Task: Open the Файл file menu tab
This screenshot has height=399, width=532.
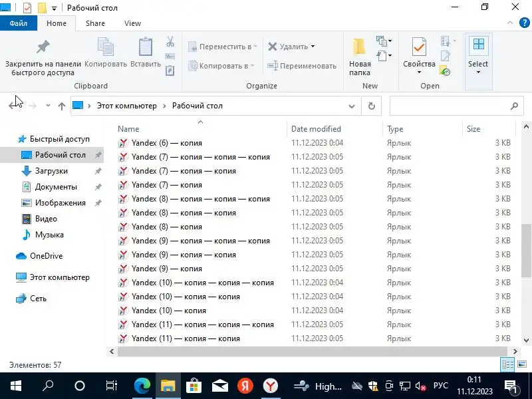Action: click(19, 23)
